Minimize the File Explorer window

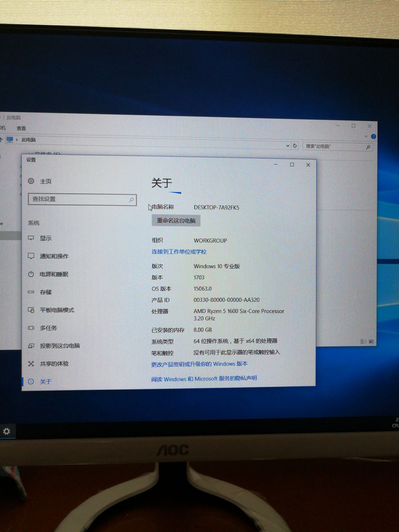pos(338,125)
